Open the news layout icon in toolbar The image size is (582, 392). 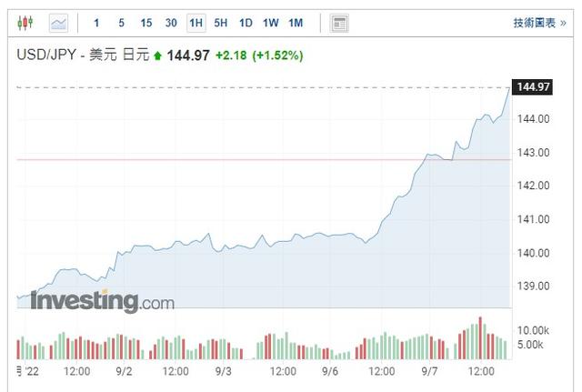tap(339, 24)
